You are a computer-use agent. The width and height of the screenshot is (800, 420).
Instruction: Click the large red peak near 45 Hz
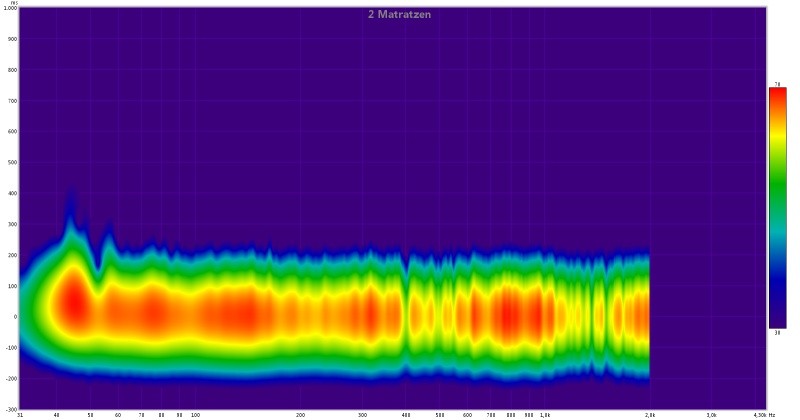pos(72,300)
